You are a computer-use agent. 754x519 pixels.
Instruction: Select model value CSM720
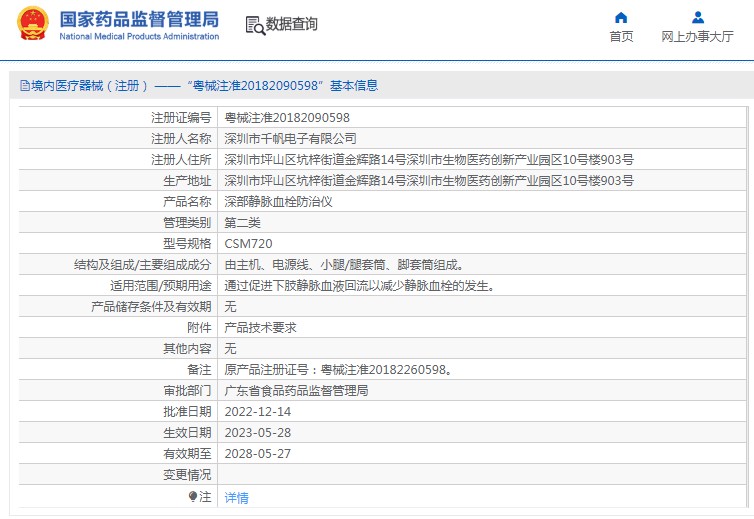(248, 244)
